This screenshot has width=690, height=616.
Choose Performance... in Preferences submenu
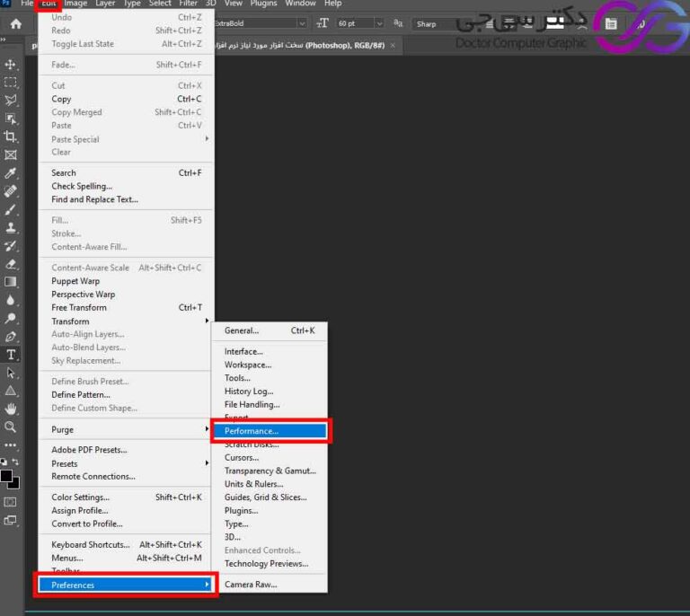pos(270,431)
